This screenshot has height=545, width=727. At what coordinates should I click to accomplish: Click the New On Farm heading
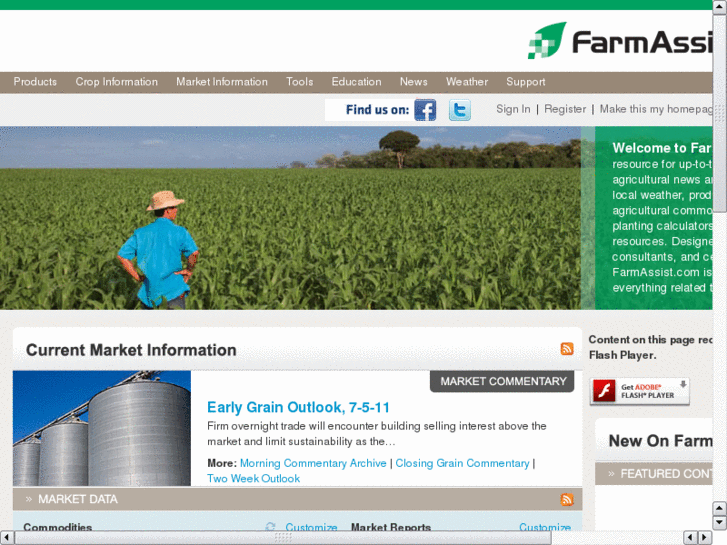click(660, 441)
